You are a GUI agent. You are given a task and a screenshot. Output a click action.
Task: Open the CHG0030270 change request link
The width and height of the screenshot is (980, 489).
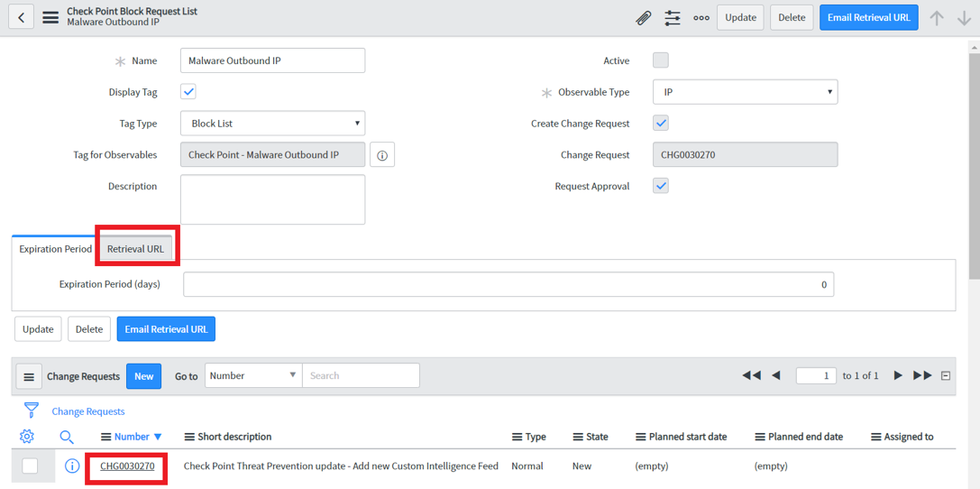pos(127,466)
